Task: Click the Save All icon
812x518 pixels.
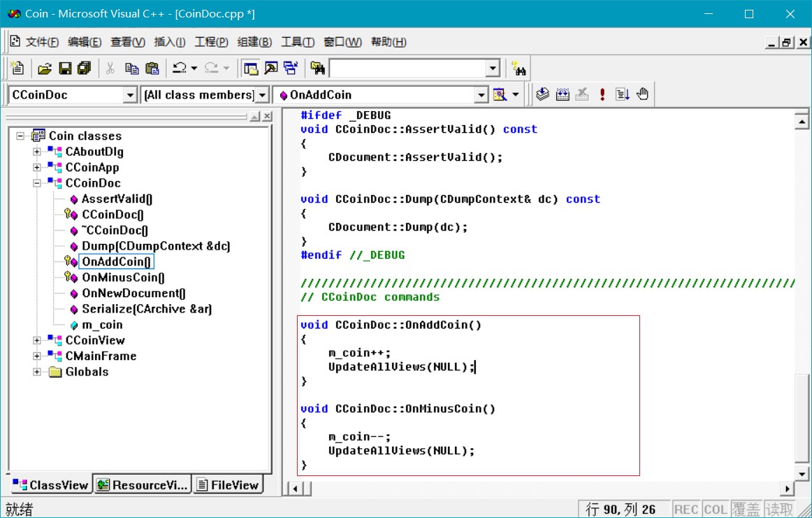Action: click(84, 69)
